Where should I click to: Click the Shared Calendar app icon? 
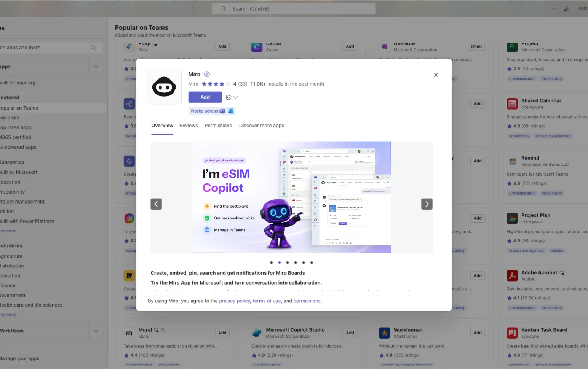click(512, 104)
